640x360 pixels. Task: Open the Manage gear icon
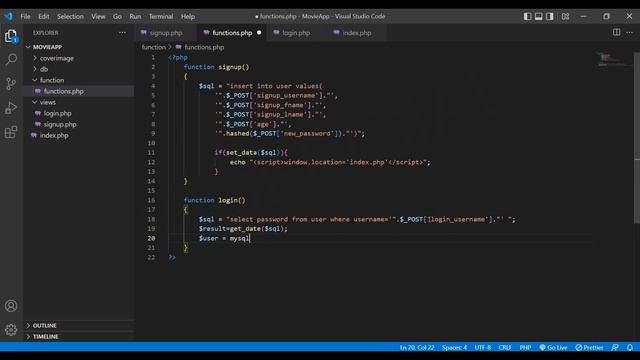(x=11, y=329)
